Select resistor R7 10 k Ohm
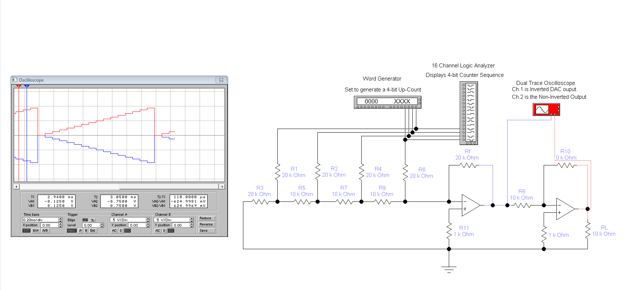 point(344,201)
